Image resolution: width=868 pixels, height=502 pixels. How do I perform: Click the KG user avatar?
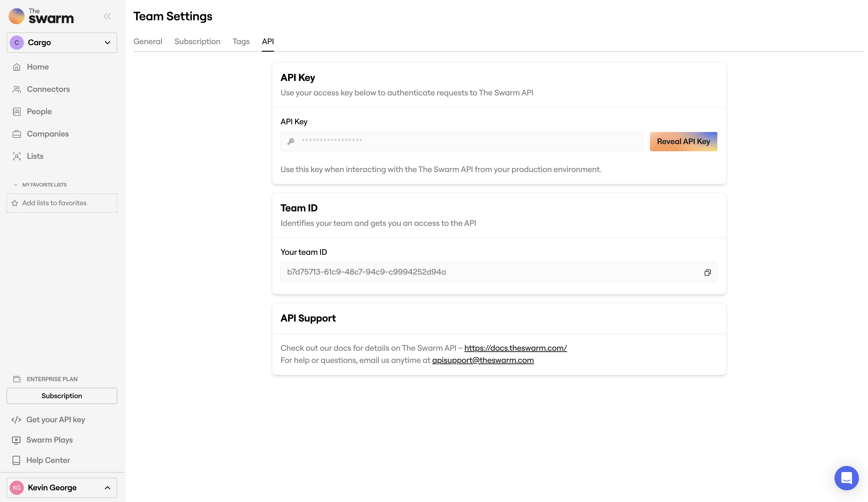click(x=16, y=488)
